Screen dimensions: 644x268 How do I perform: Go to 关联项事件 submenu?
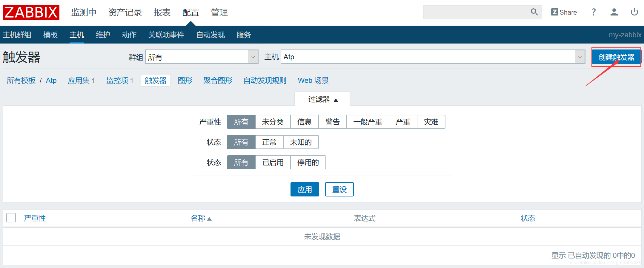(166, 35)
